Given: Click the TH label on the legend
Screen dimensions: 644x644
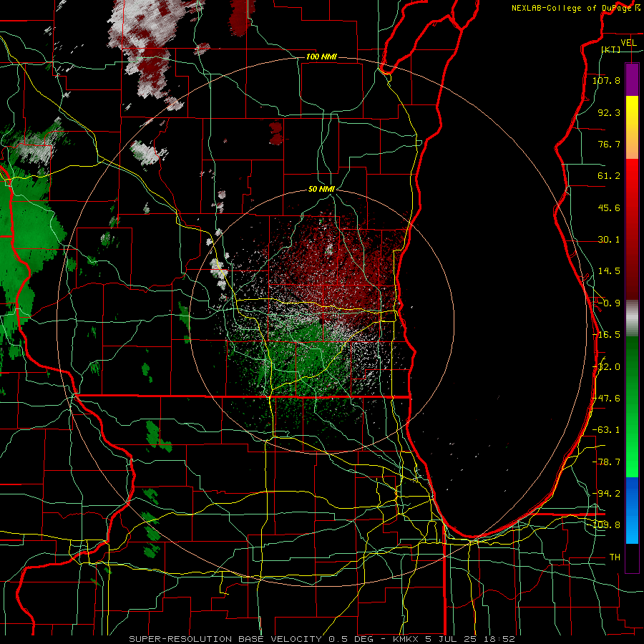Looking at the screenshot, I should pos(615,557).
